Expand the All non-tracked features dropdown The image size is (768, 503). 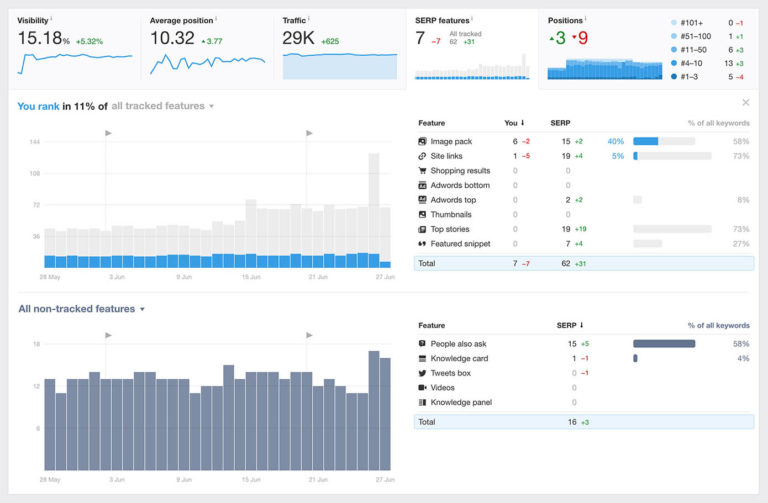click(x=82, y=309)
